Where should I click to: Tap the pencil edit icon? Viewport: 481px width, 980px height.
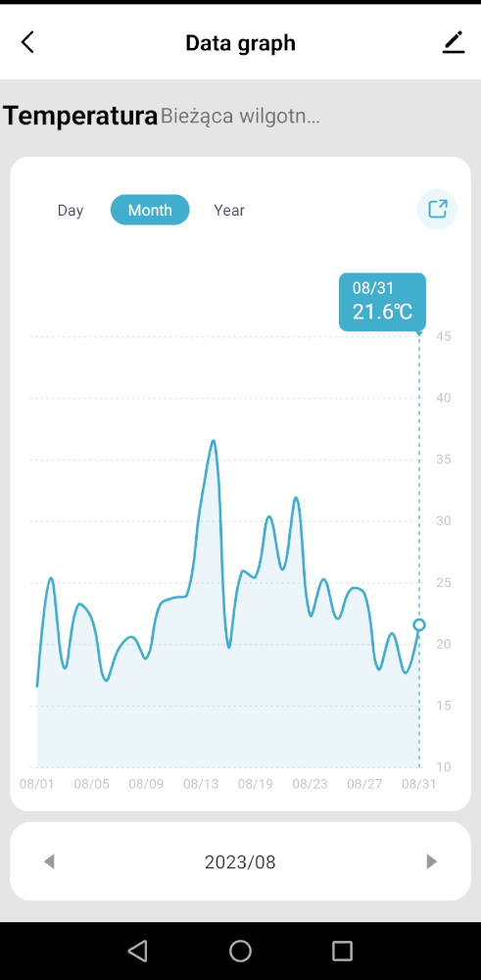(454, 42)
